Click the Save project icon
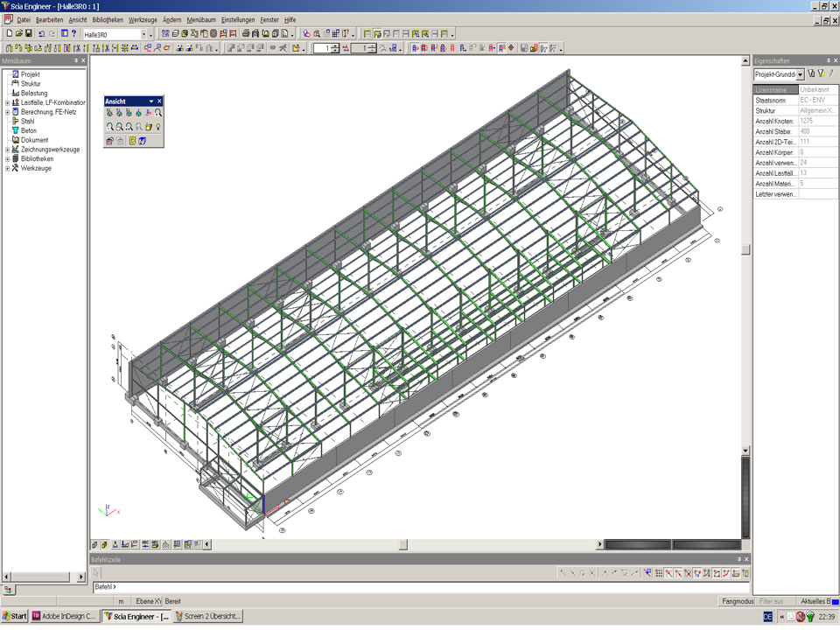The width and height of the screenshot is (840, 630). [x=28, y=33]
